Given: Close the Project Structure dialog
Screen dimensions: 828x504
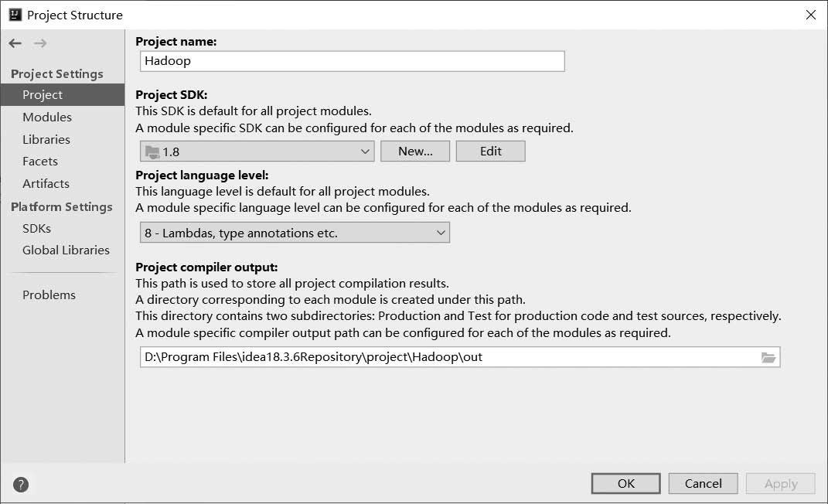Looking at the screenshot, I should pyautogui.click(x=811, y=15).
